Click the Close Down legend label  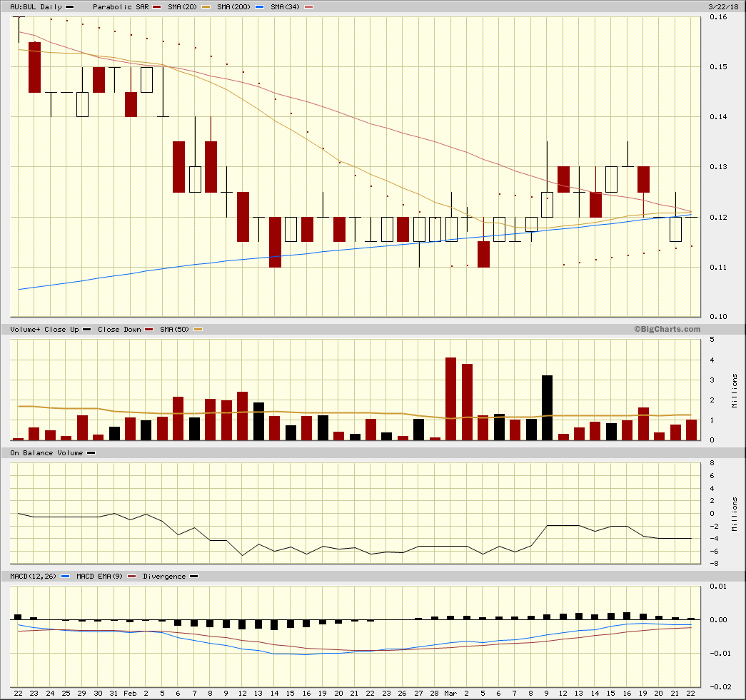[x=119, y=330]
